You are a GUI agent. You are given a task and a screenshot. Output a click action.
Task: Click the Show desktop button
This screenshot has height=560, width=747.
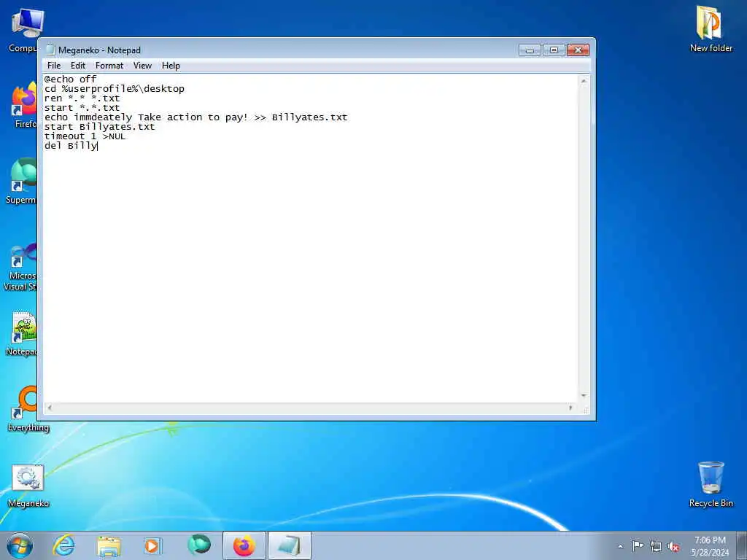(742, 545)
